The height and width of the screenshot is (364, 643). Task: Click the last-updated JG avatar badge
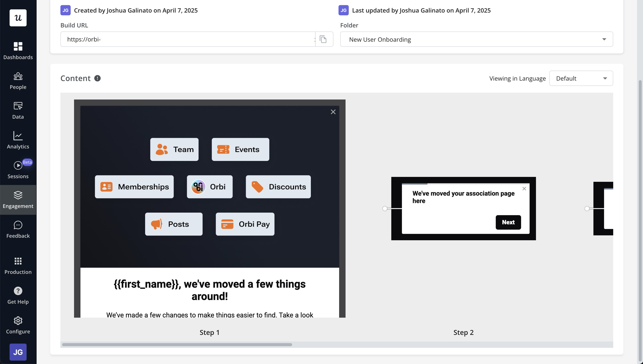click(343, 10)
